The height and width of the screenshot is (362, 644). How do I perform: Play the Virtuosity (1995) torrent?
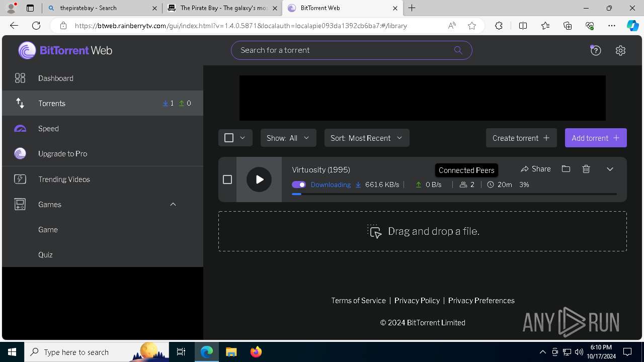coord(259,179)
